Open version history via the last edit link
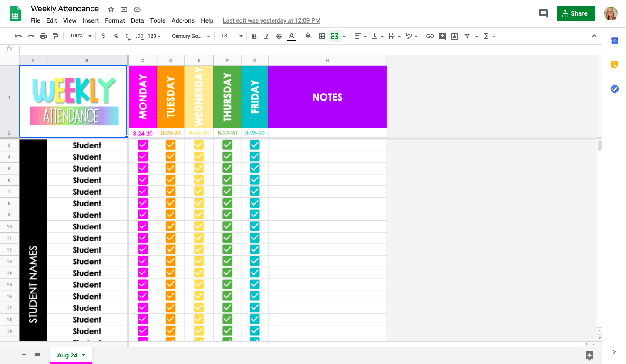This screenshot has width=626, height=364. [271, 20]
